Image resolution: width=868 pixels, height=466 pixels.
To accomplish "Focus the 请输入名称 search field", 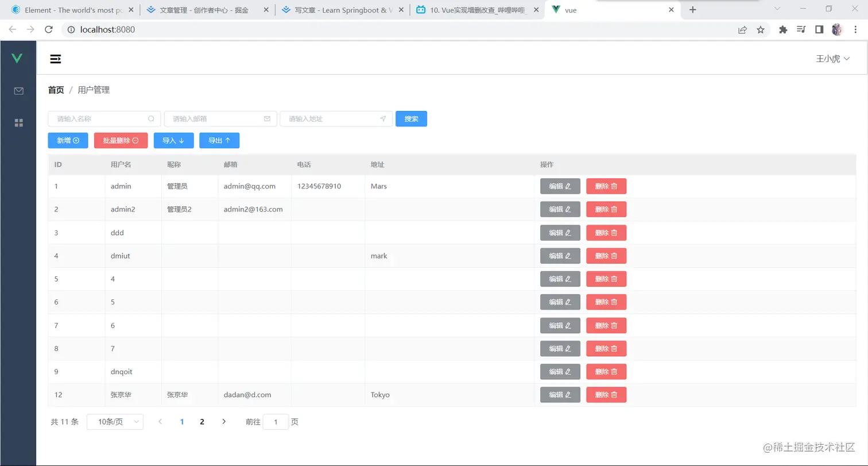I will point(104,119).
